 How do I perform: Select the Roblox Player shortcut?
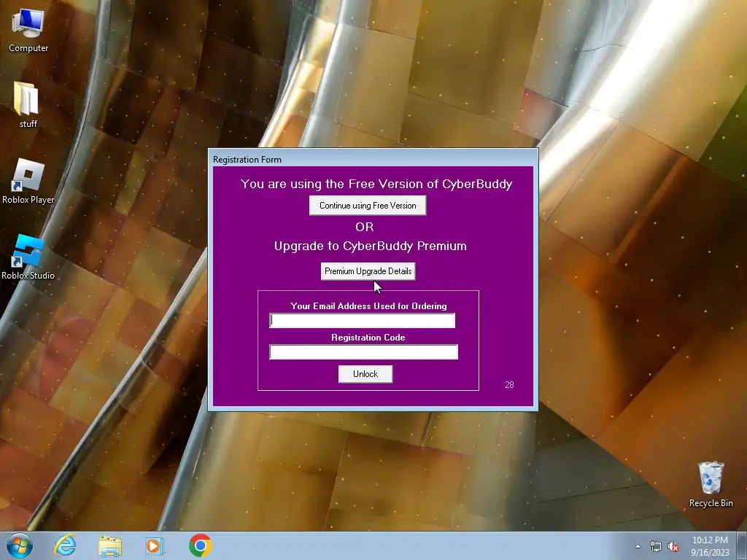(28, 182)
